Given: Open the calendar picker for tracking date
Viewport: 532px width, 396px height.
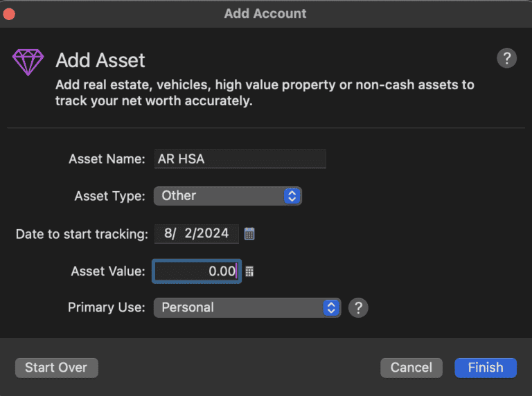Looking at the screenshot, I should (249, 233).
